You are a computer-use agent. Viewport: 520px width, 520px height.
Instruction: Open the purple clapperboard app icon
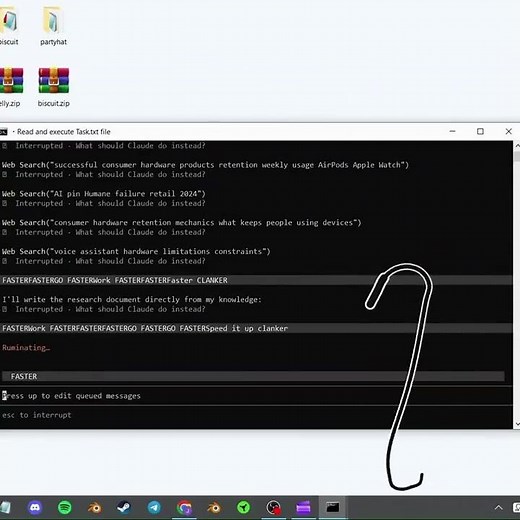click(303, 508)
